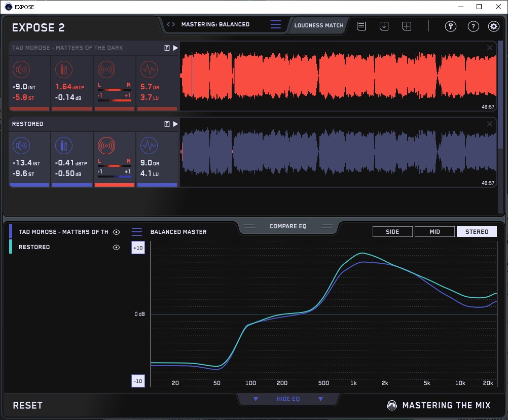Play the Tad Morose track
Image resolution: width=508 pixels, height=420 pixels.
pyautogui.click(x=175, y=48)
